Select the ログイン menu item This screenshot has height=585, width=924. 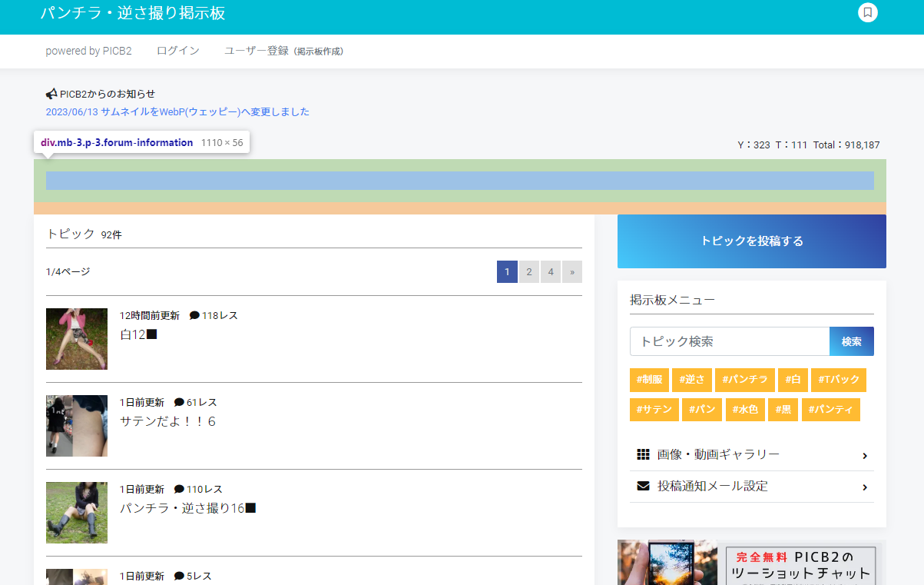coord(177,50)
